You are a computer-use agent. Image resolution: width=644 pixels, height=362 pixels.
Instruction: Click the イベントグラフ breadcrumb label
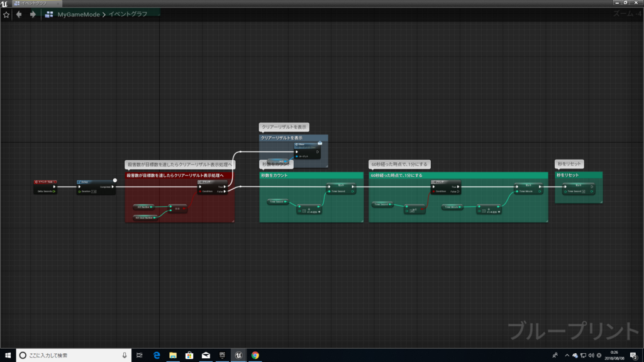[x=128, y=14]
